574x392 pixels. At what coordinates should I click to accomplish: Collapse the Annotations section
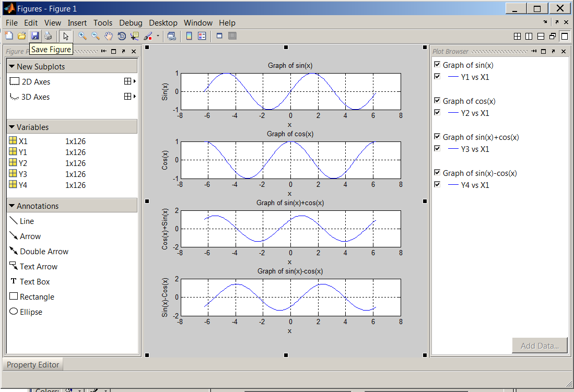[x=13, y=206]
